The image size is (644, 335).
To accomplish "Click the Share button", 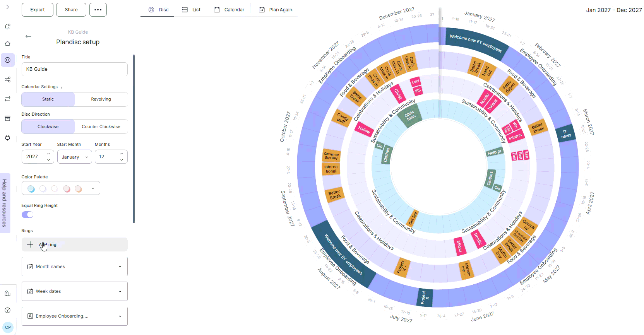I will click(71, 10).
